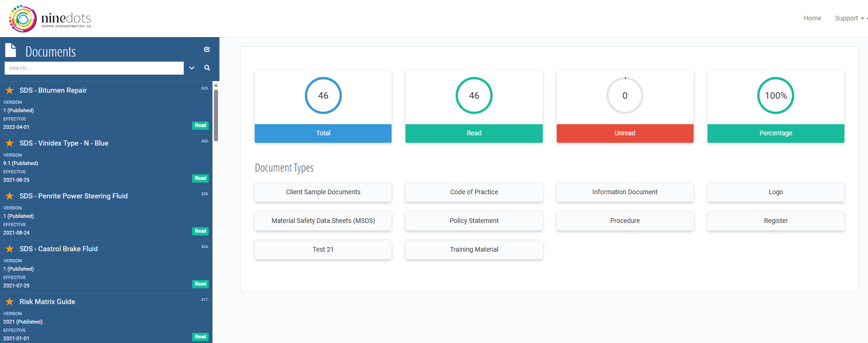This screenshot has height=343, width=868.
Task: Click the version text 9.1 (Published)
Action: coord(21,163)
